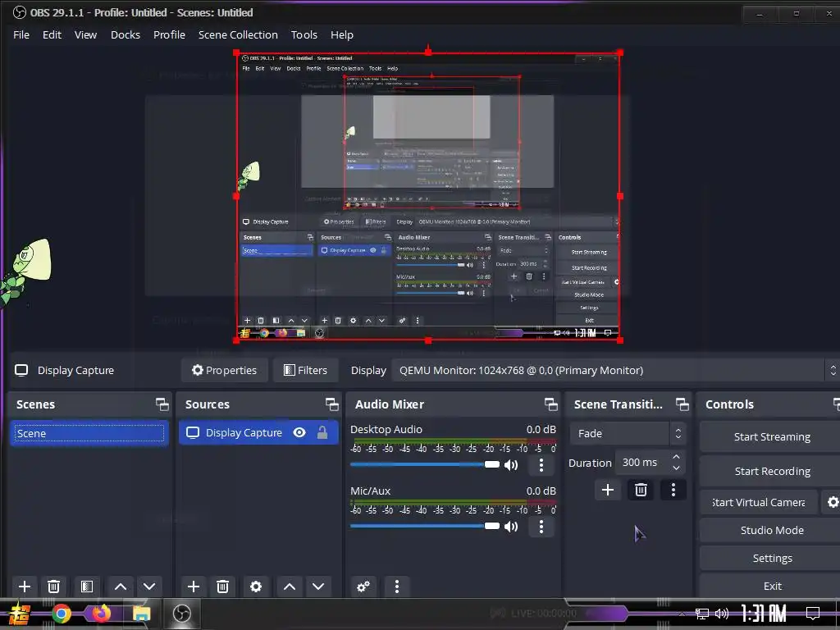Viewport: 840px width, 630px height.
Task: Open OBS Settings button
Action: (x=771, y=558)
